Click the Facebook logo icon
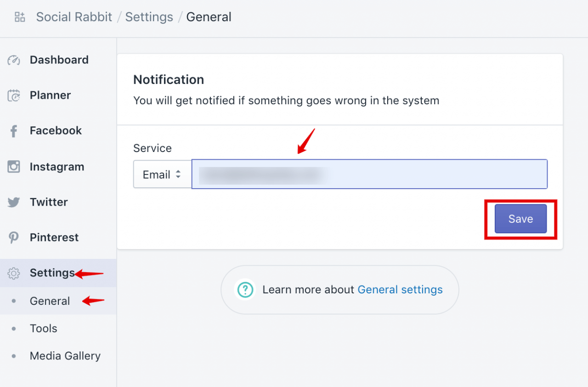Image resolution: width=588 pixels, height=387 pixels. (x=14, y=131)
